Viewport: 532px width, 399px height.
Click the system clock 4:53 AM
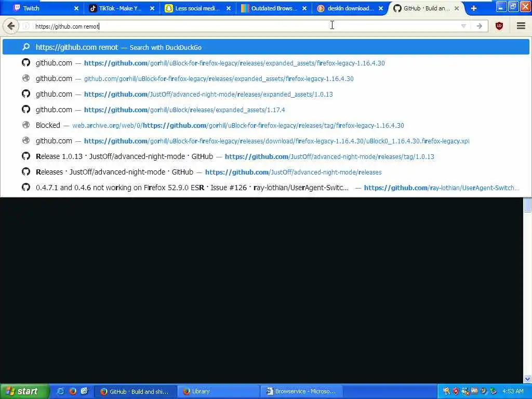tap(513, 391)
